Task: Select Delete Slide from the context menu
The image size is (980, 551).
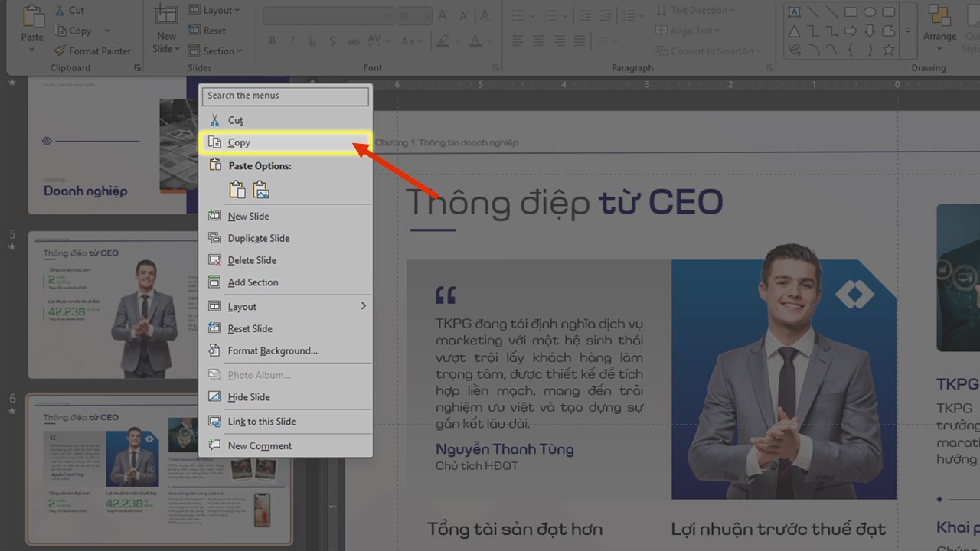Action: pyautogui.click(x=250, y=260)
